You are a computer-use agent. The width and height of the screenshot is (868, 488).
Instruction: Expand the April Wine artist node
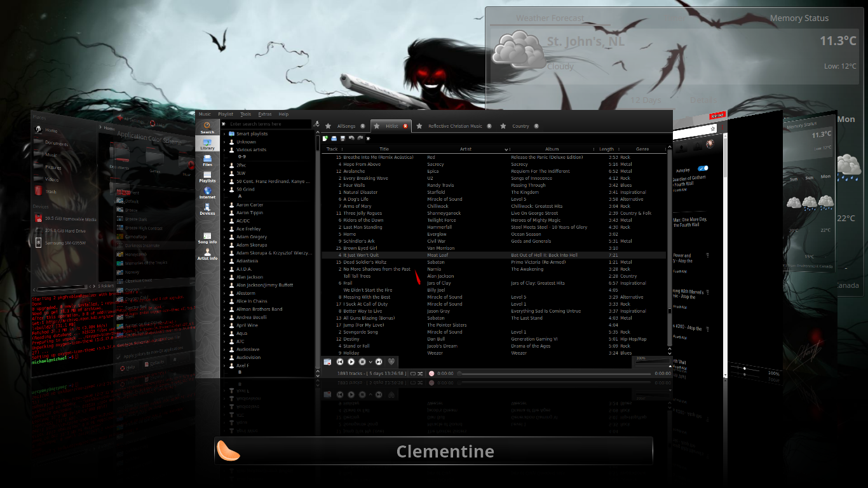coord(224,325)
